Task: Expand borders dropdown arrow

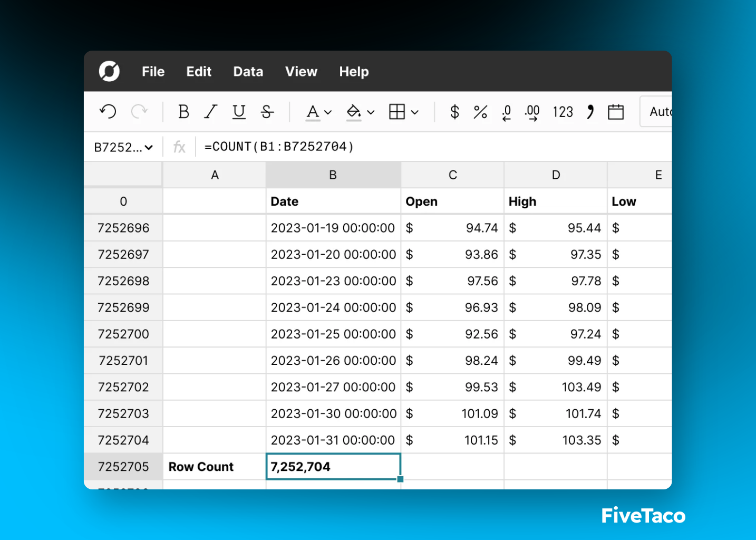Action: point(415,112)
